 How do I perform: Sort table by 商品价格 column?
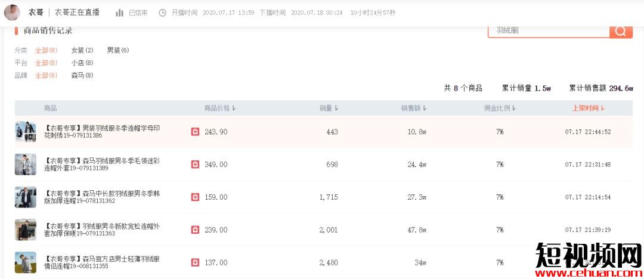(x=220, y=108)
